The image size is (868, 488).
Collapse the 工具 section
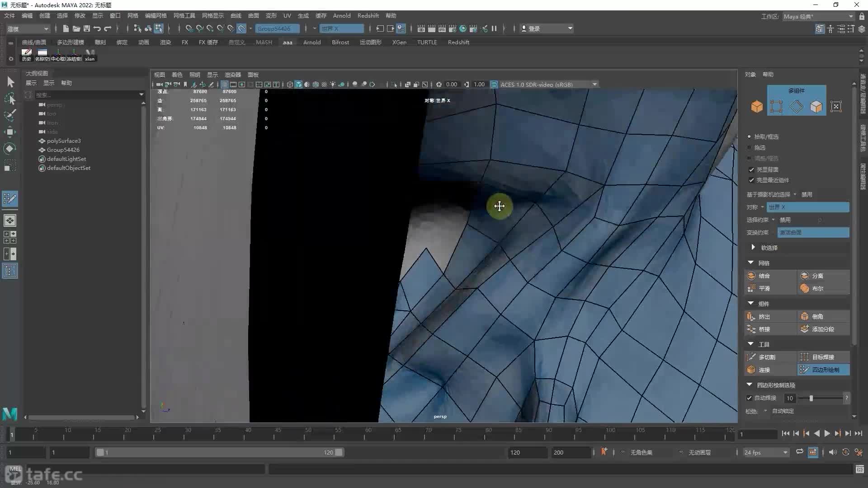tap(751, 344)
